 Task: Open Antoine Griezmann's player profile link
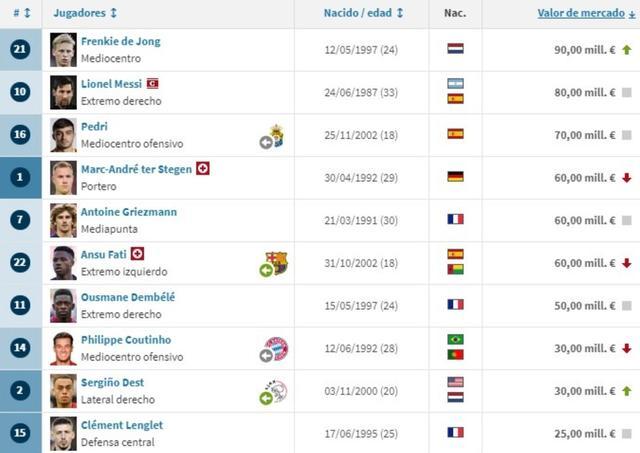129,212
